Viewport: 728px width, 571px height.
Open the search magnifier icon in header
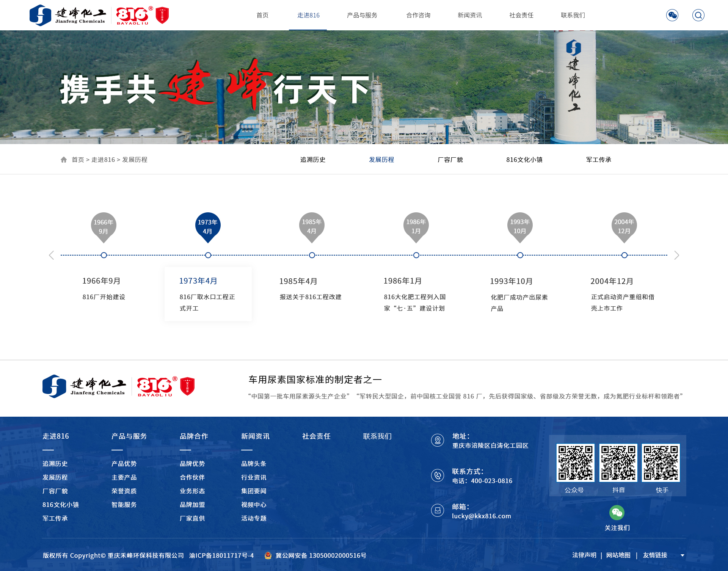[x=698, y=15]
